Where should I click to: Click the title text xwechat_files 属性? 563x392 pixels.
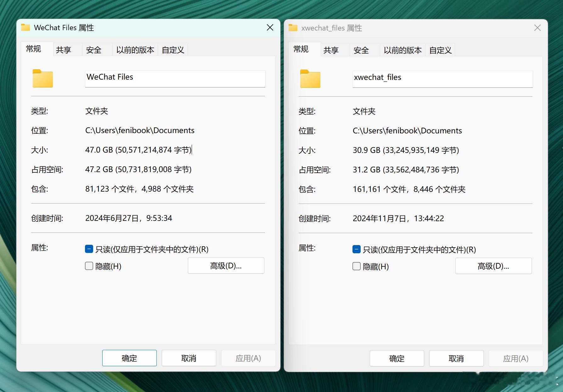point(332,28)
